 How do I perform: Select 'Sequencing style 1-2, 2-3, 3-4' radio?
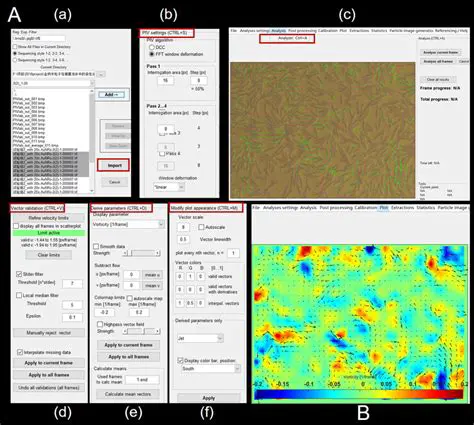tap(15, 53)
